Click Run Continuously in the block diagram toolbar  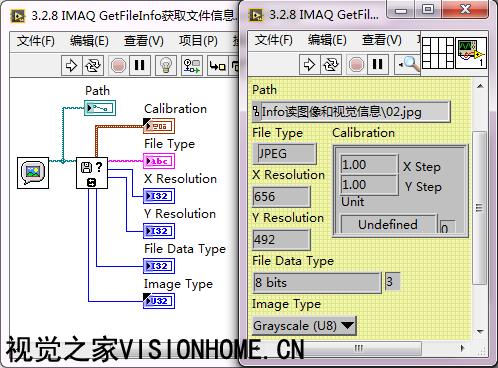(x=93, y=65)
